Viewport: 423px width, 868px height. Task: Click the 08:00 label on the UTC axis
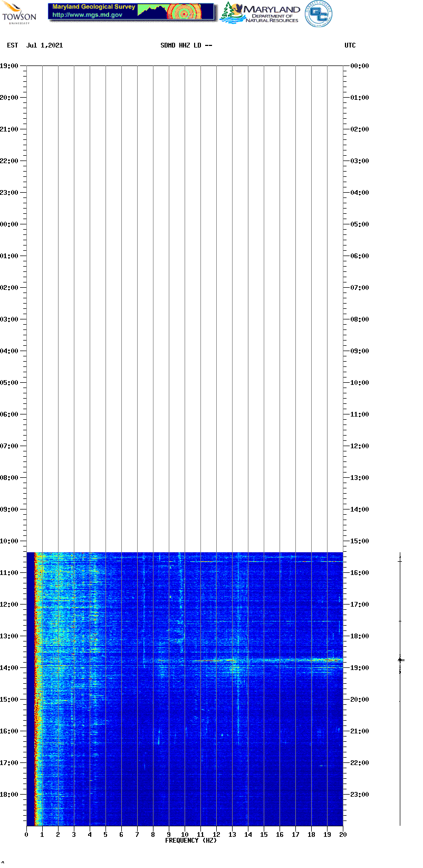pyautogui.click(x=360, y=319)
